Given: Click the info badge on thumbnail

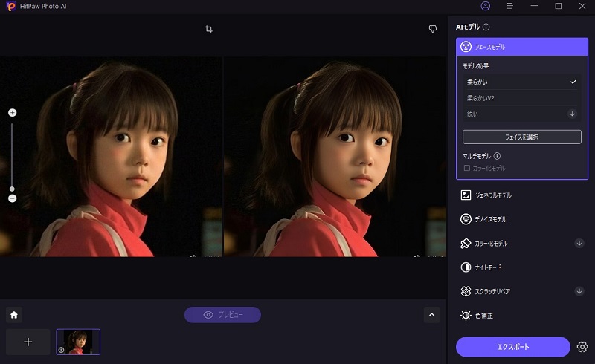Looking at the screenshot, I should [x=61, y=350].
